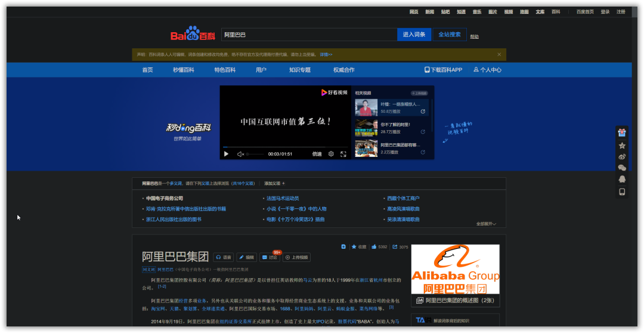
Task: Click the 语音 headphone button
Action: 224,257
